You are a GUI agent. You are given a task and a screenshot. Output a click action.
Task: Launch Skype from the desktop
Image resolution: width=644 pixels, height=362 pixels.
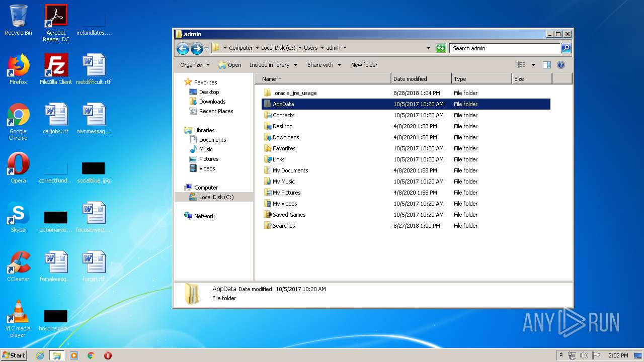coord(18,217)
